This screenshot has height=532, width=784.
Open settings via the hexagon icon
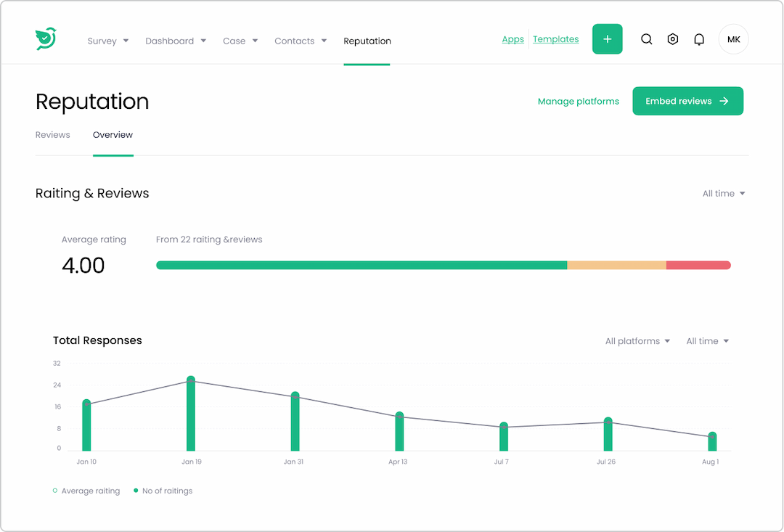point(673,40)
